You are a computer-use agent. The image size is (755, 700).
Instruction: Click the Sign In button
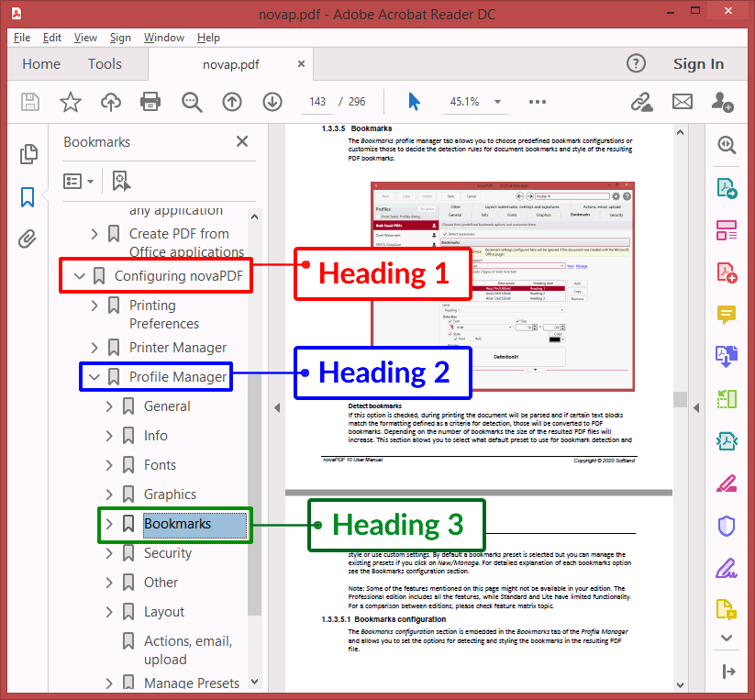coord(698,64)
